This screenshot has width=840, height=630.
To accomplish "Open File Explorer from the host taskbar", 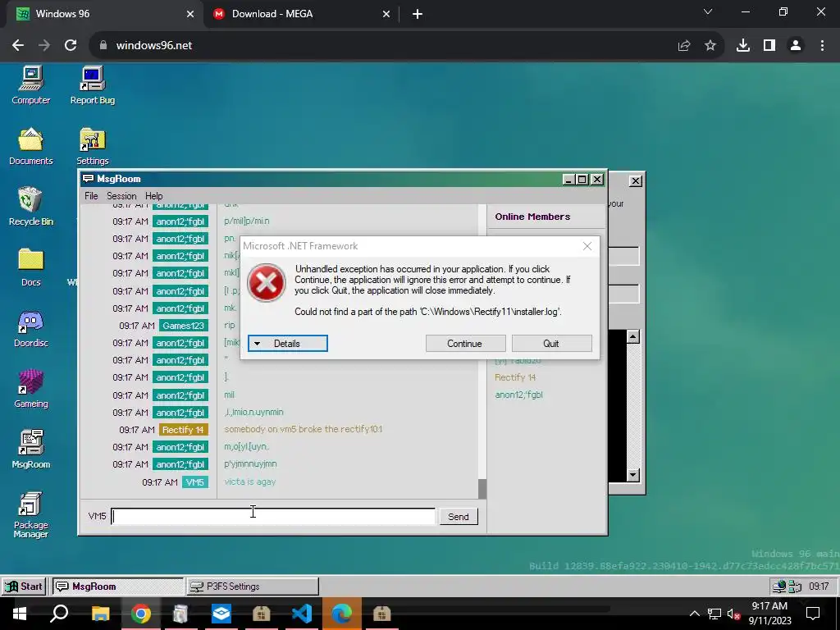I will [100, 614].
